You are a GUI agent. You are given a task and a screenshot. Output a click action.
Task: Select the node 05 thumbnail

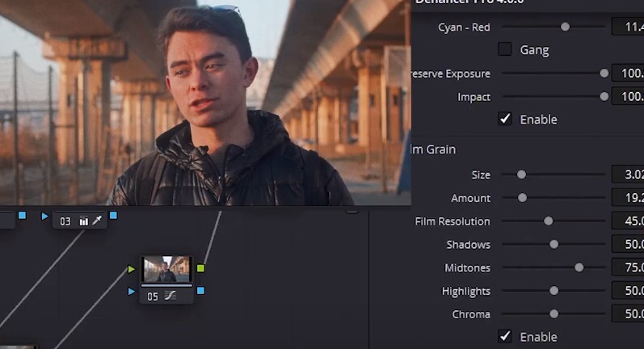click(166, 269)
